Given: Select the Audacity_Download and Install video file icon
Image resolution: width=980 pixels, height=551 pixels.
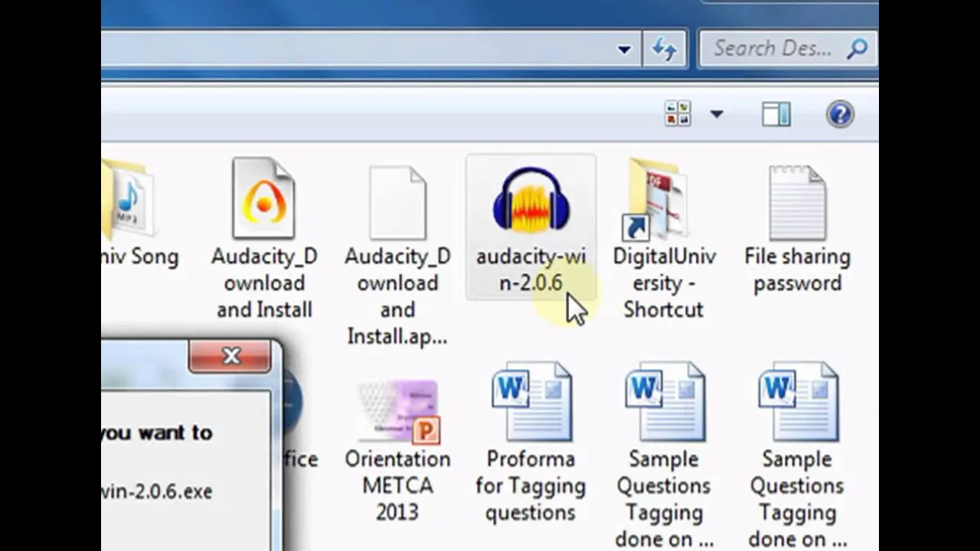Looking at the screenshot, I should (263, 198).
